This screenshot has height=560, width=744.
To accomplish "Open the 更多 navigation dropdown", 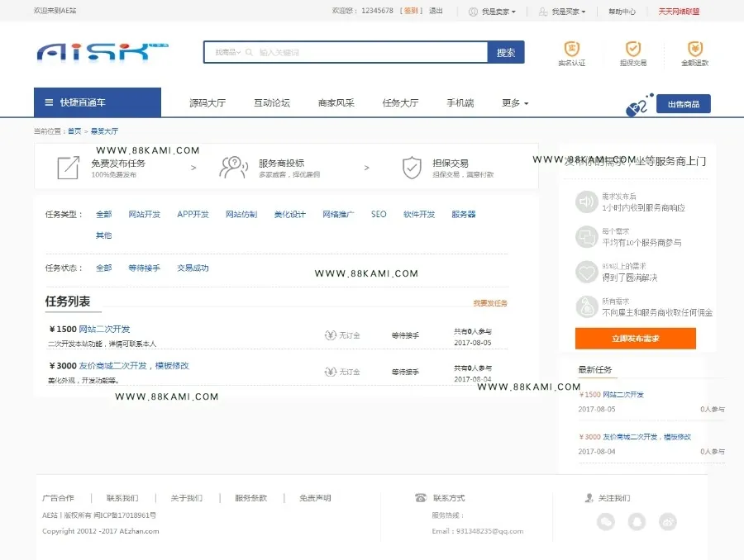I will coord(515,103).
